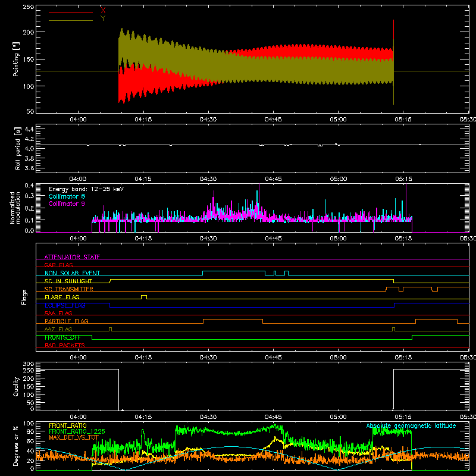
Task: Click the '05:15' tick under Roll period plot
Action: click(403, 179)
